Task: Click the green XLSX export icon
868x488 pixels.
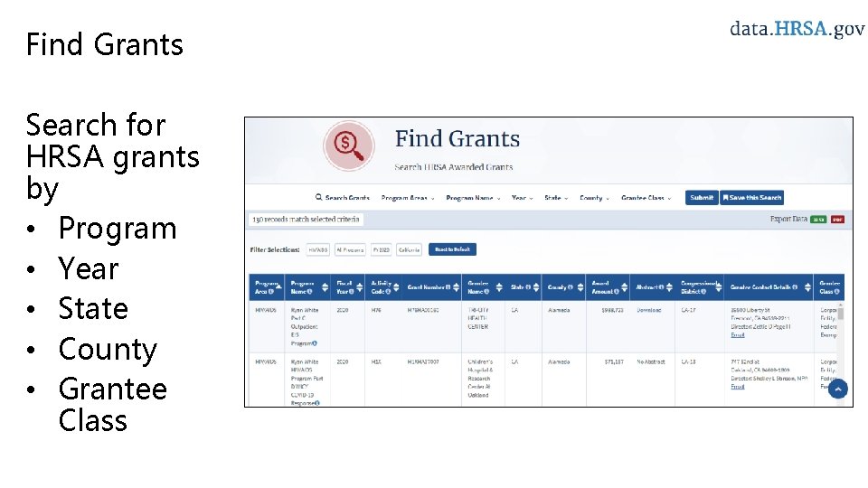Action: point(818,220)
